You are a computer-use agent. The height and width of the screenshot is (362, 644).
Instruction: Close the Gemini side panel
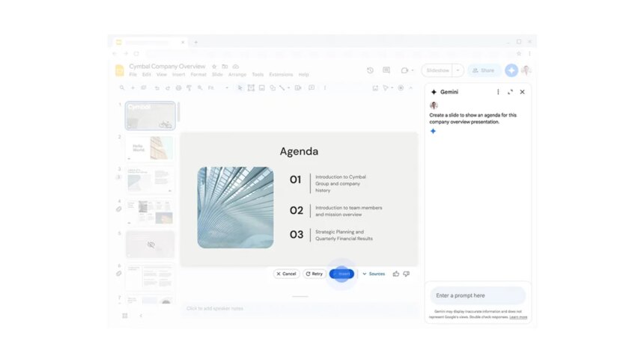click(x=522, y=92)
